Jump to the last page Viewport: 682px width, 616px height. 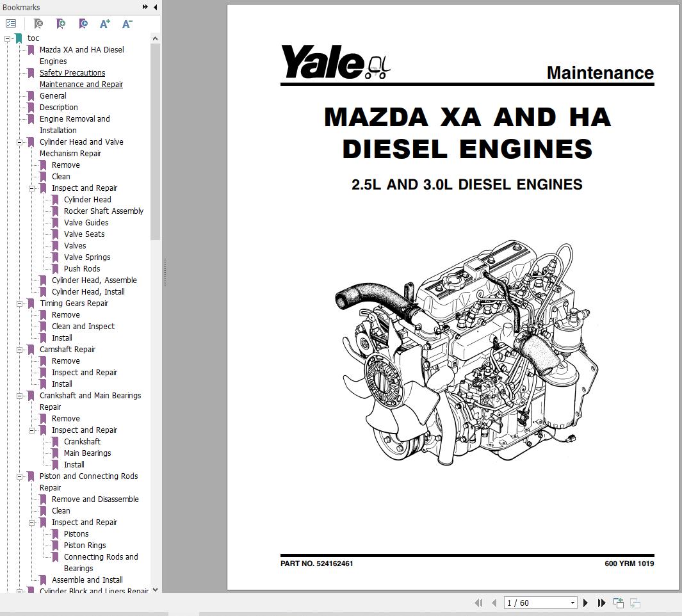point(601,603)
